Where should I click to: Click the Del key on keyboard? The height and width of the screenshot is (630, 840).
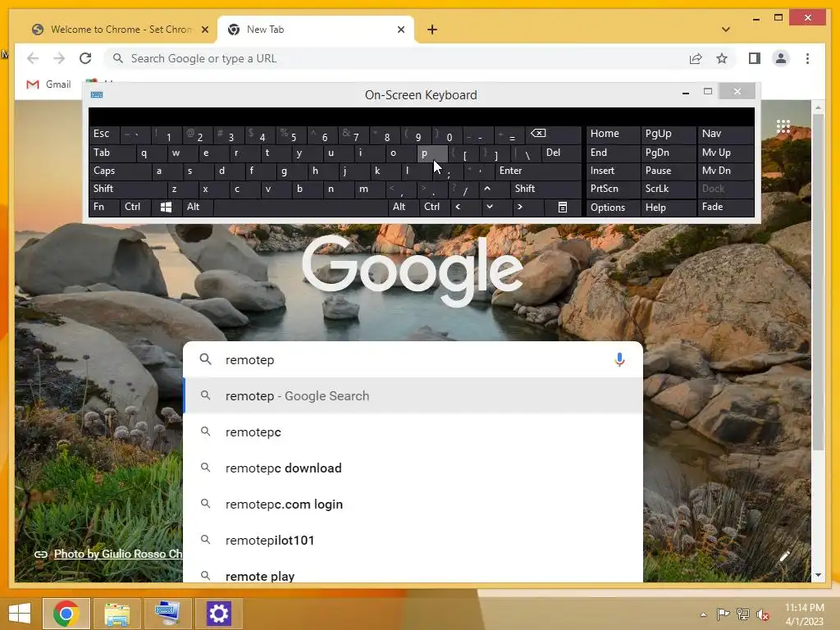pyautogui.click(x=562, y=153)
